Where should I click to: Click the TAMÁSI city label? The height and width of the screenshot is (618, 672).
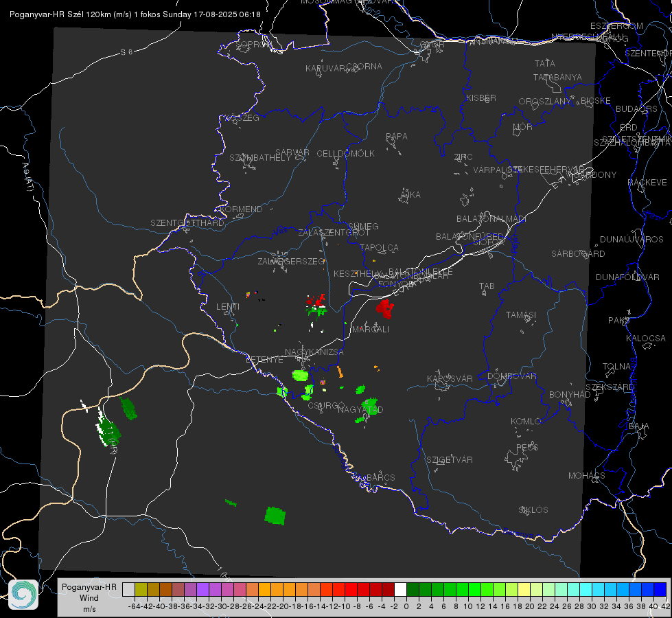[x=521, y=314]
